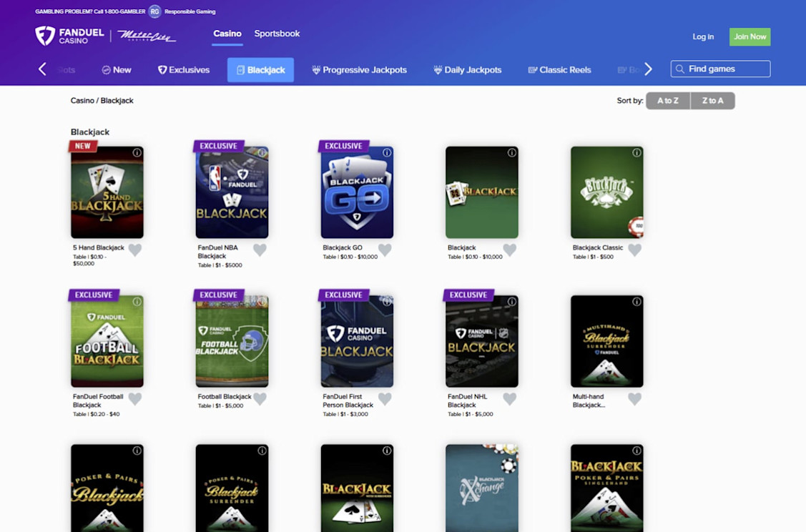Screen dimensions: 806x532
Task: Open the Football Blackjack helmet thumbnail
Action: (232, 341)
